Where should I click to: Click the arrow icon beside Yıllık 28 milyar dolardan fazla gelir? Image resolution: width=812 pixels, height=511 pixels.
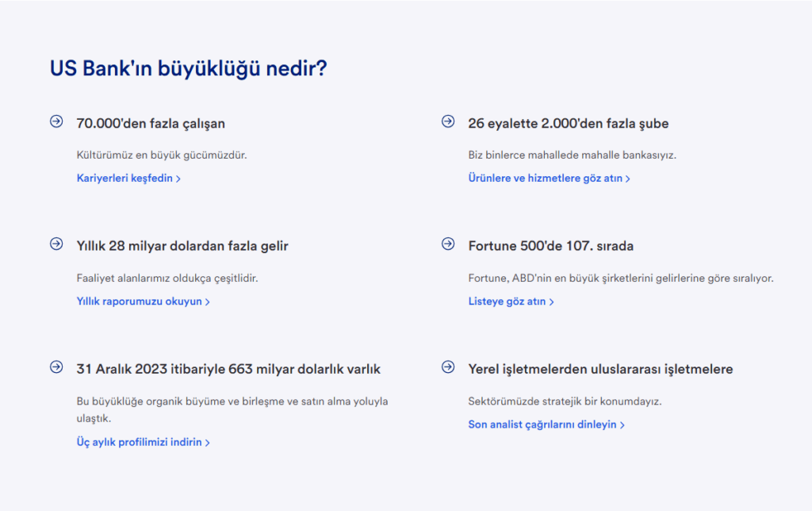click(56, 244)
